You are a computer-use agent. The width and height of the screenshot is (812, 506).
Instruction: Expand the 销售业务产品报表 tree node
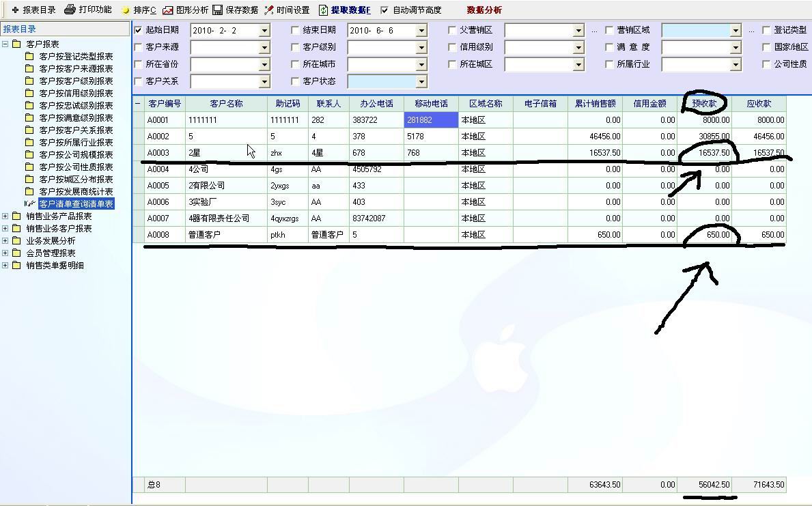point(5,216)
